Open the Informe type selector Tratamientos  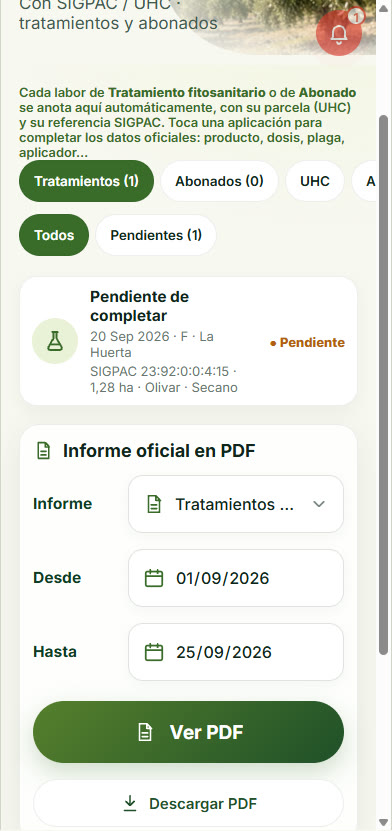(236, 504)
